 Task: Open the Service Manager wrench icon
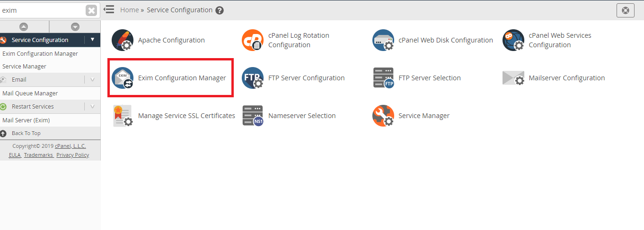click(383, 116)
